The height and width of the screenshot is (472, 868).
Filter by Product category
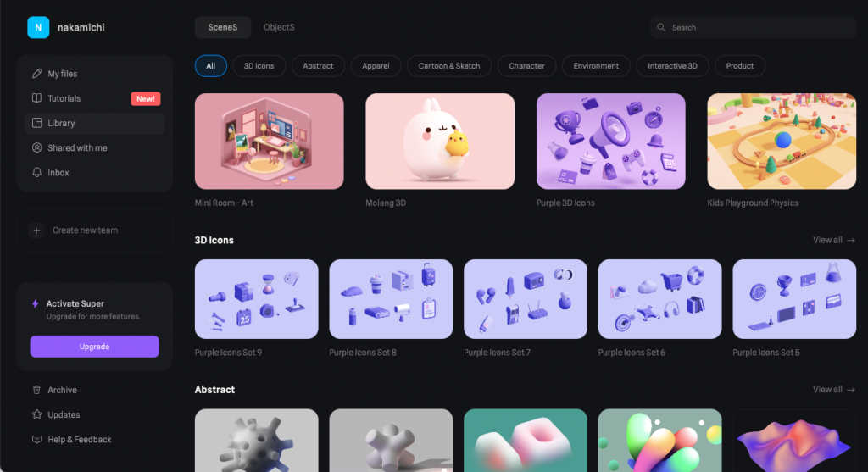pyautogui.click(x=739, y=66)
